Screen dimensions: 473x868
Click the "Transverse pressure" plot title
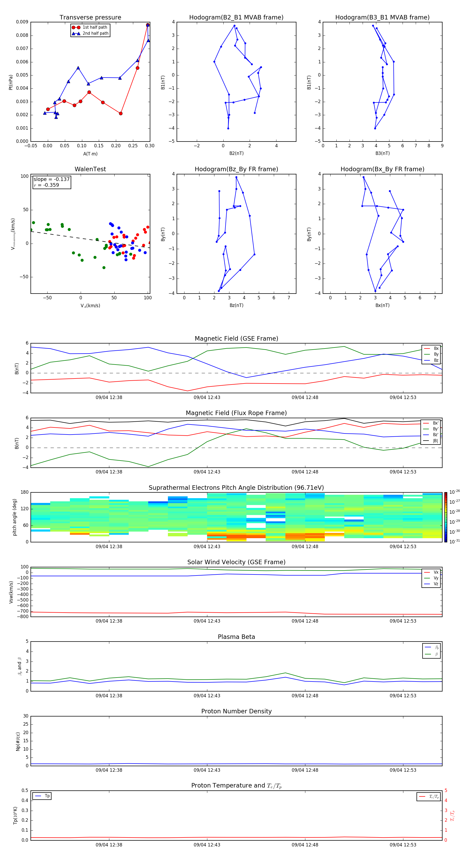point(90,18)
